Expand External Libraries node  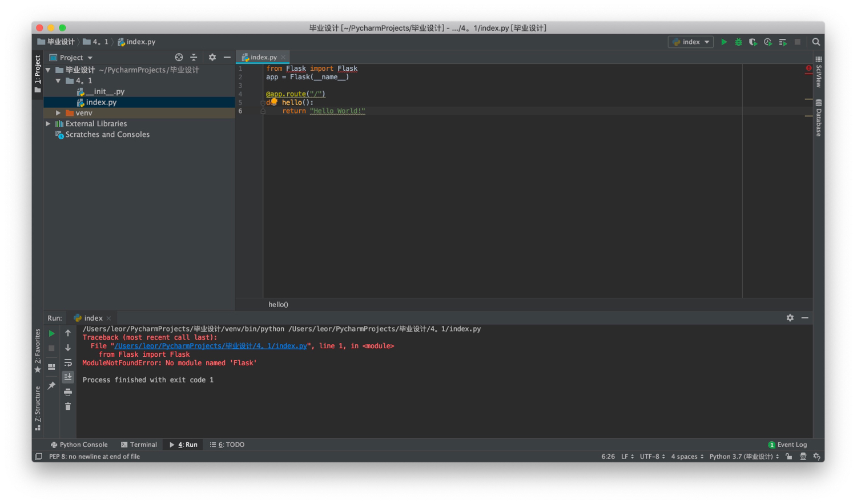click(x=48, y=124)
